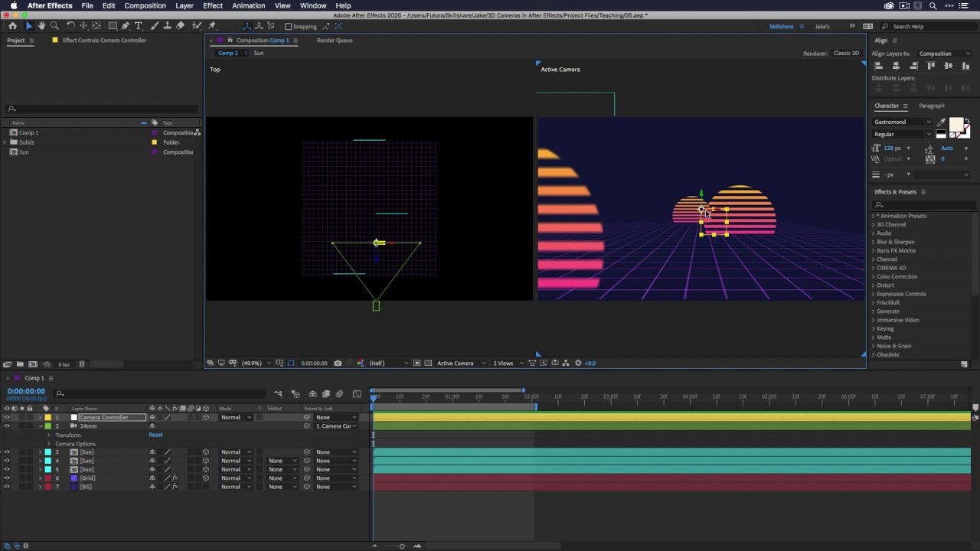Viewport: 980px width, 551px height.
Task: Open the Graph Editor in the timeline
Action: point(357,393)
